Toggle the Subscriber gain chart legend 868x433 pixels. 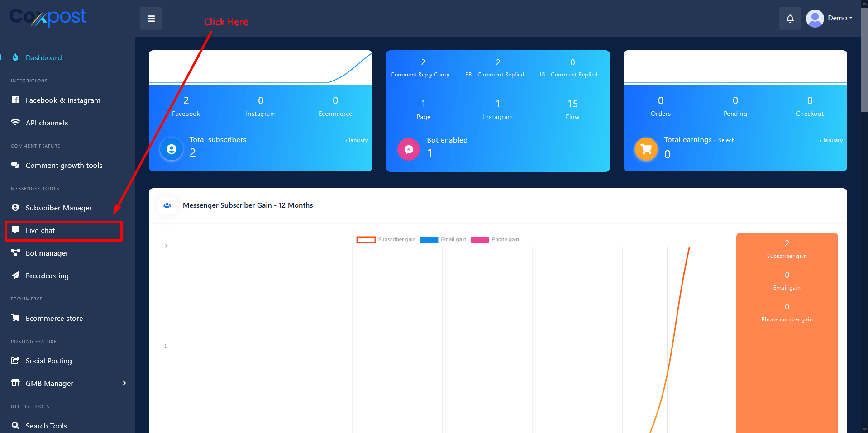tap(386, 239)
